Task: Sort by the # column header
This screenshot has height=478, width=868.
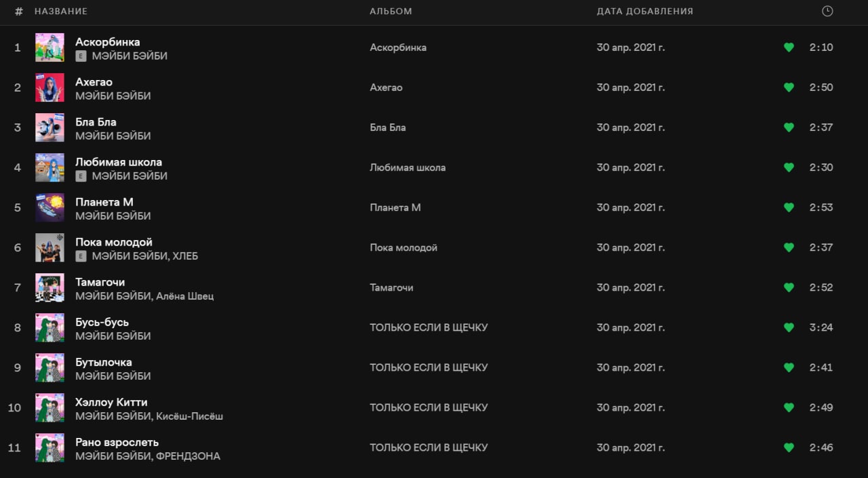Action: [19, 12]
